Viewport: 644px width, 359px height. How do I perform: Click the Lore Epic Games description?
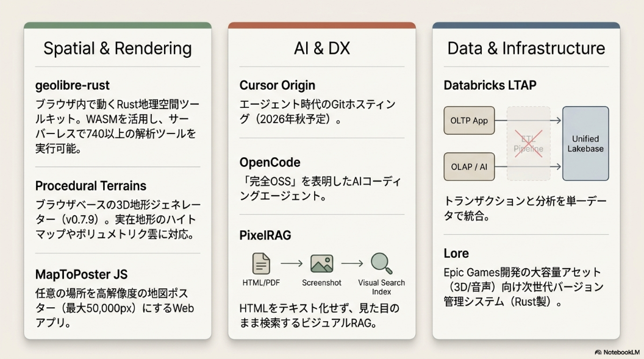pyautogui.click(x=524, y=287)
